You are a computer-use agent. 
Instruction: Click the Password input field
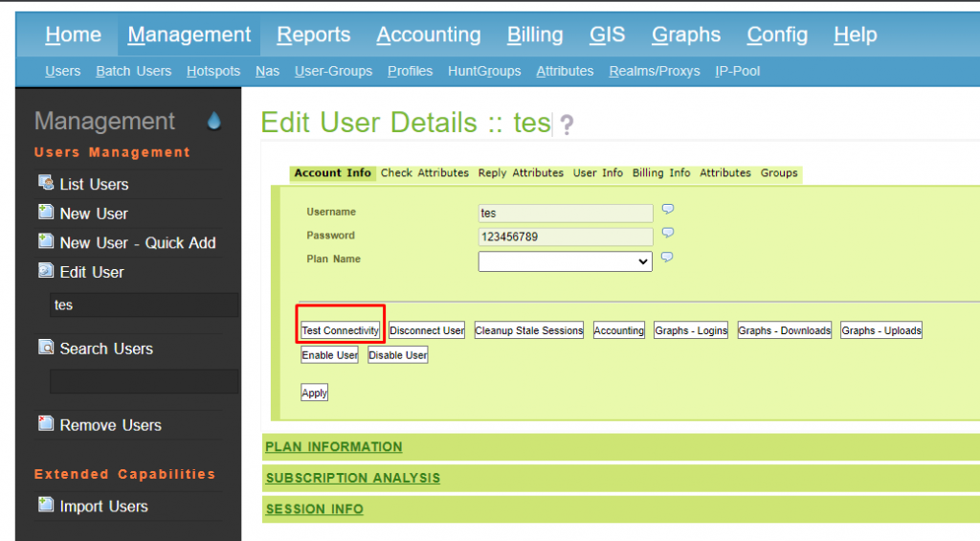[x=565, y=237]
